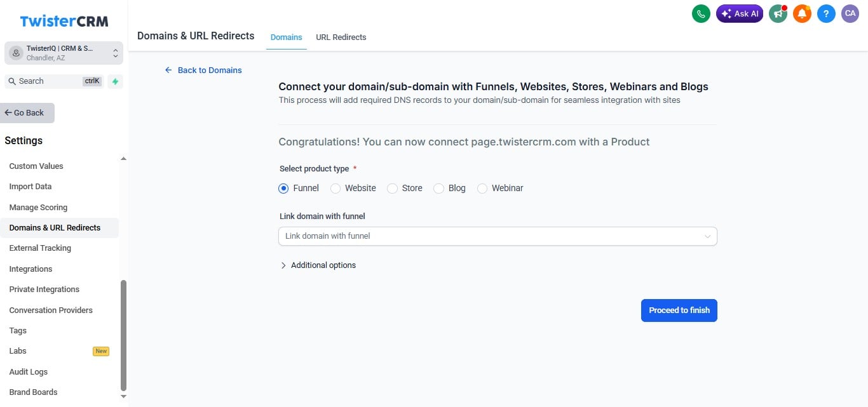The image size is (868, 407).
Task: Open Domains & URL Redirects settings item
Action: [60, 228]
